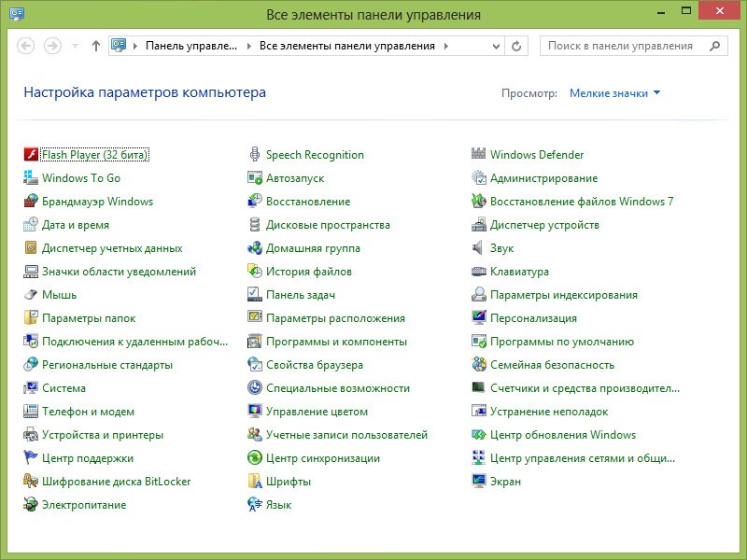Click the Учетные записи пользователей icon
This screenshot has height=560, width=747.
pyautogui.click(x=255, y=434)
